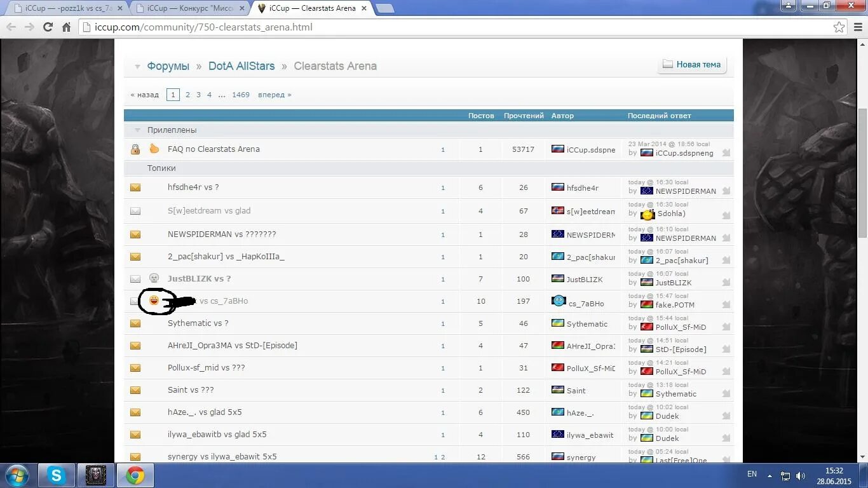
Task: Open Форумы breadcrumb link
Action: coord(168,66)
